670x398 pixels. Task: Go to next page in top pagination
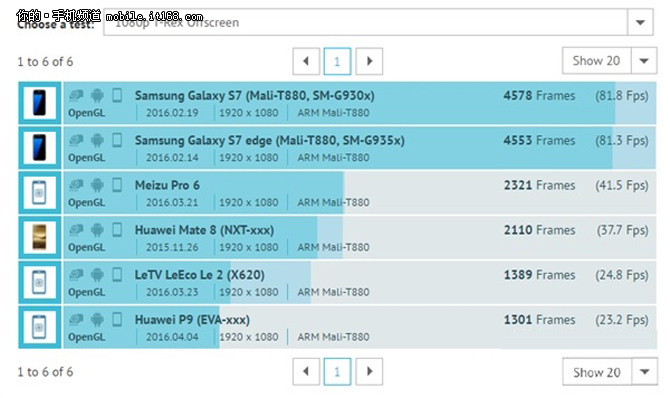coord(369,61)
